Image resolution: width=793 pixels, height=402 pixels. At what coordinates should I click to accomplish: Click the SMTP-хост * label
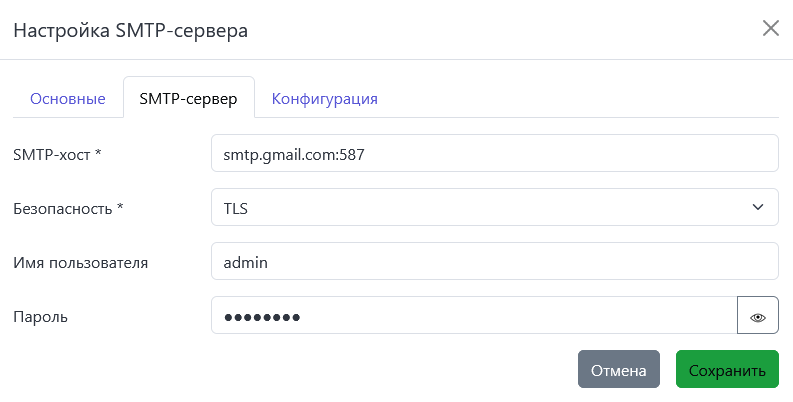58,154
